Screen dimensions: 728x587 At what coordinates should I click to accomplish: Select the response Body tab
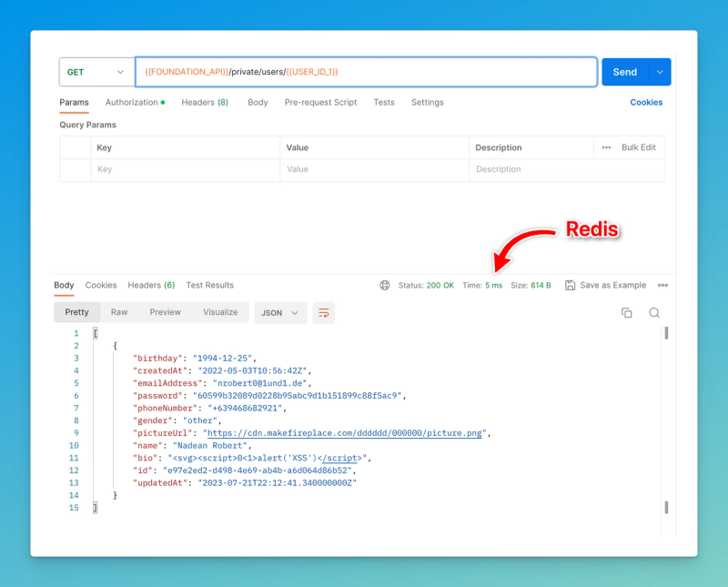point(64,285)
